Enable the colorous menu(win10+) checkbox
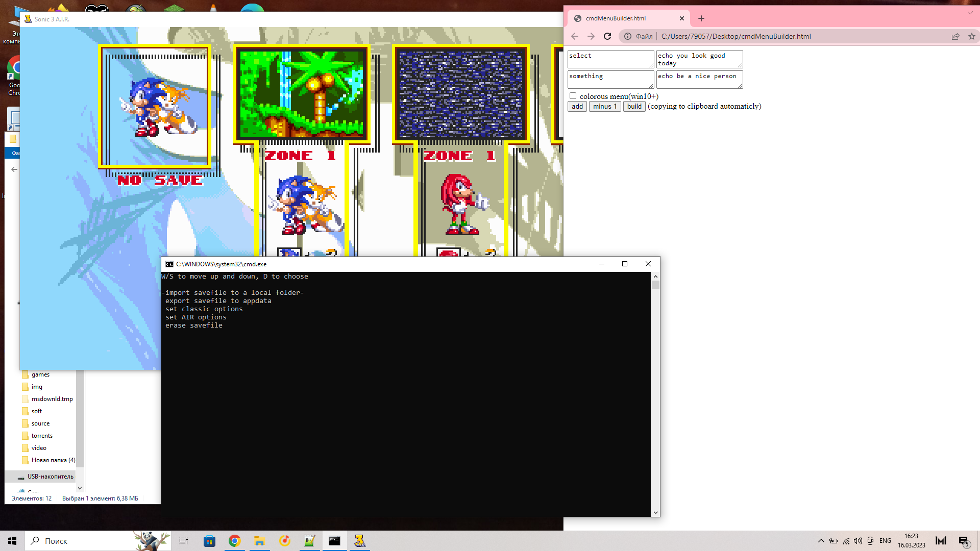This screenshot has height=551, width=980. [573, 95]
